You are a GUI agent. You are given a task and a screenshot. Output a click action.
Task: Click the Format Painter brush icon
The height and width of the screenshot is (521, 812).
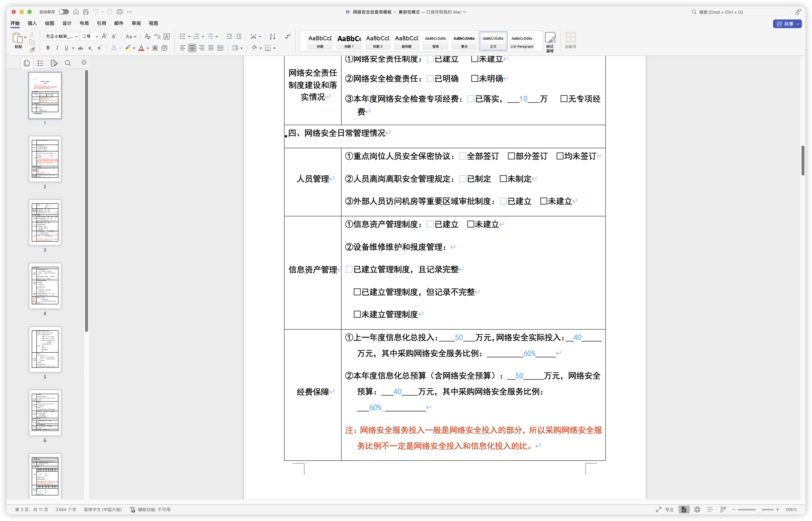[32, 50]
